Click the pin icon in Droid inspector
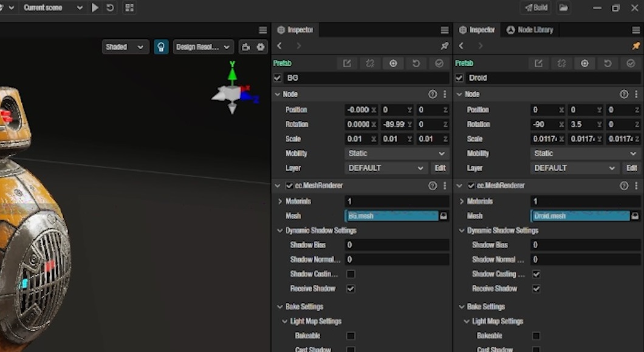This screenshot has height=352, width=644. (x=635, y=46)
